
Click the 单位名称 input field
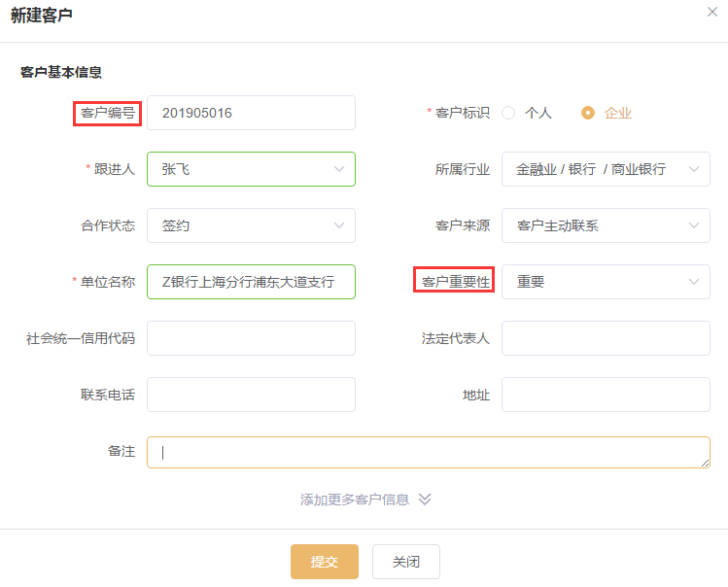click(251, 282)
